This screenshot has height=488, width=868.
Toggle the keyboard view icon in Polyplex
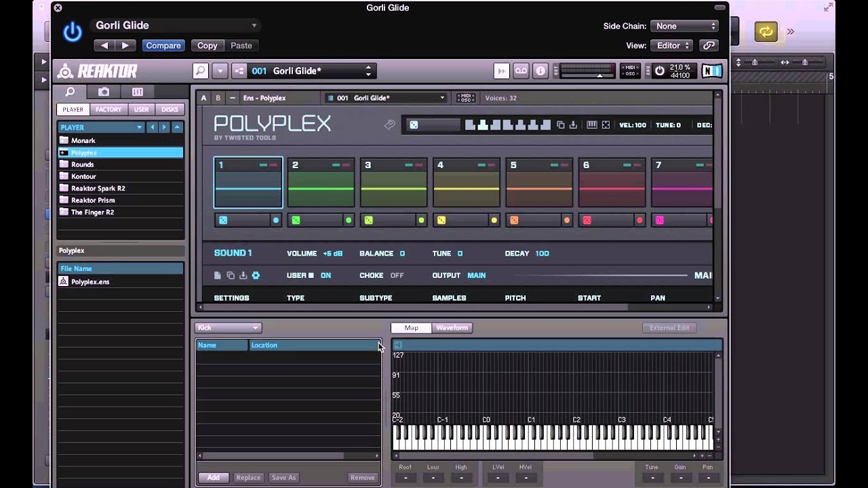[592, 125]
